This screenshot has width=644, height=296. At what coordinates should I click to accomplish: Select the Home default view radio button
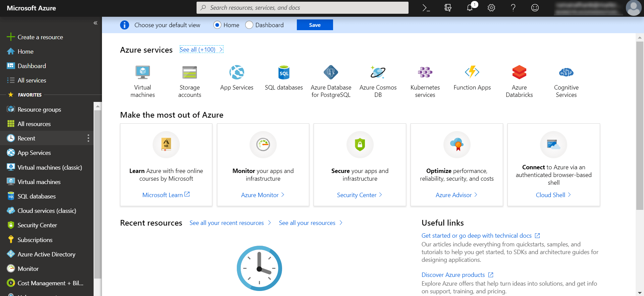click(x=217, y=25)
